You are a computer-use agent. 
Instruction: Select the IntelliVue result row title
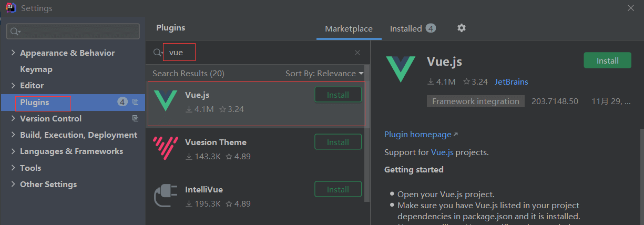tap(203, 189)
